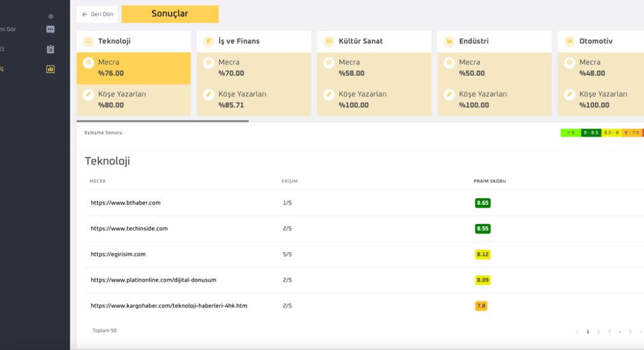
Task: Go back with Geri Dön button
Action: [x=97, y=14]
